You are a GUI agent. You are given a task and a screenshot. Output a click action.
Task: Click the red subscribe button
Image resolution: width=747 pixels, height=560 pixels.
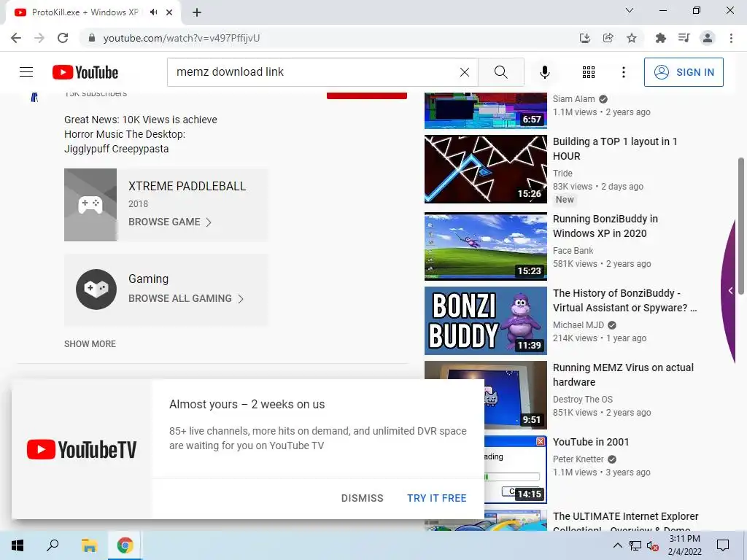point(367,96)
